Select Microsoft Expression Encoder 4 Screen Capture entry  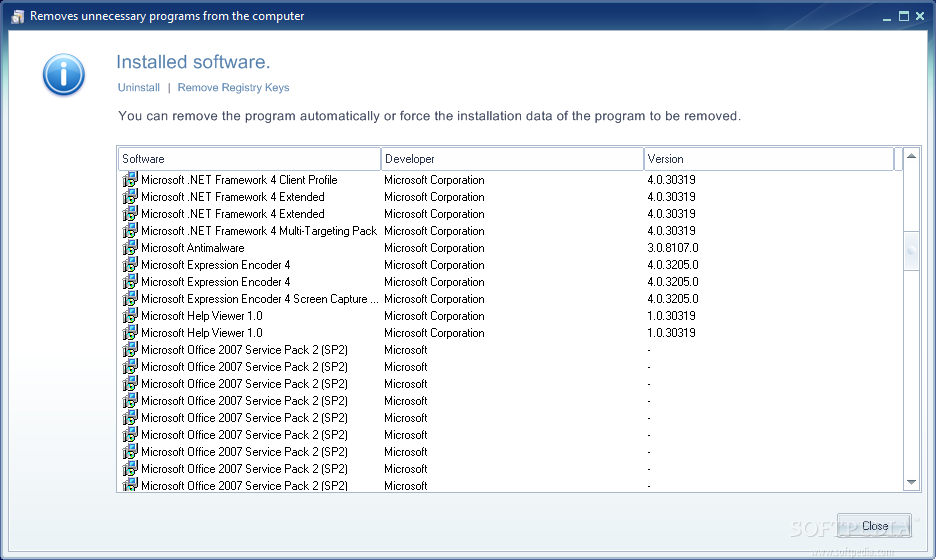pyautogui.click(x=259, y=299)
